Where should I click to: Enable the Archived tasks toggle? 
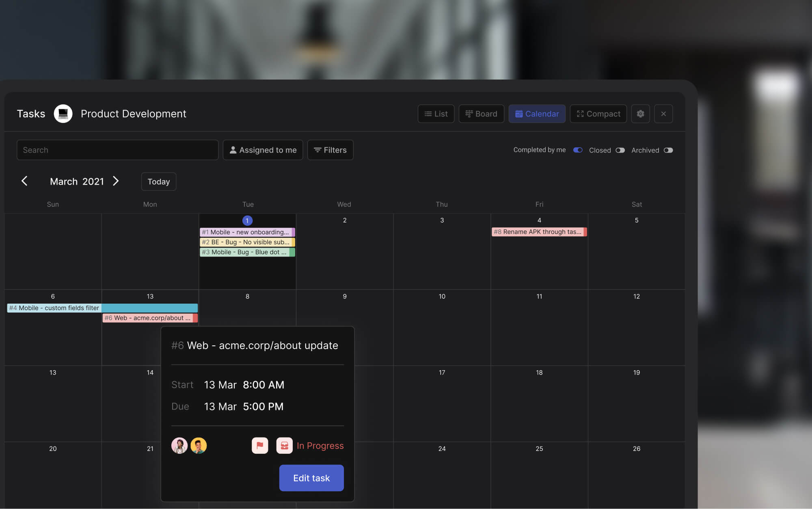point(669,150)
